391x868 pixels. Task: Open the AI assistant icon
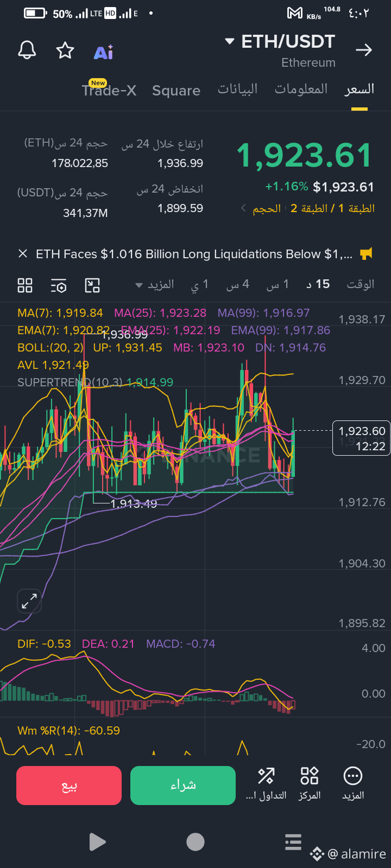(x=103, y=52)
